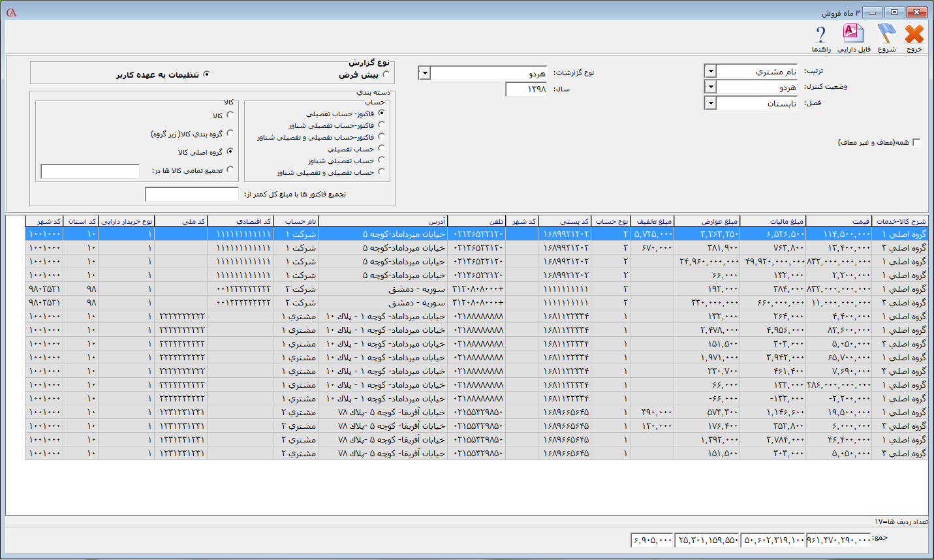The image size is (934, 560).
Task: Click the تجمیع فاکتور ها amount input box
Action: [191, 194]
